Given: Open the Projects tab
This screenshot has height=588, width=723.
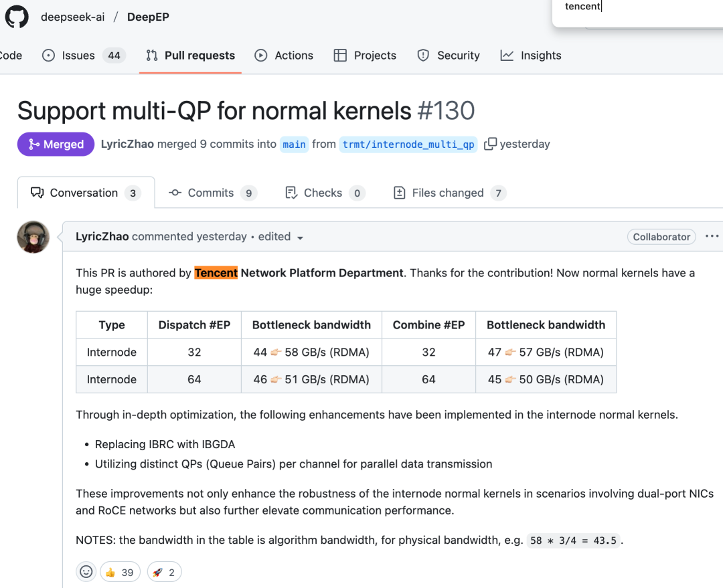Looking at the screenshot, I should point(365,56).
